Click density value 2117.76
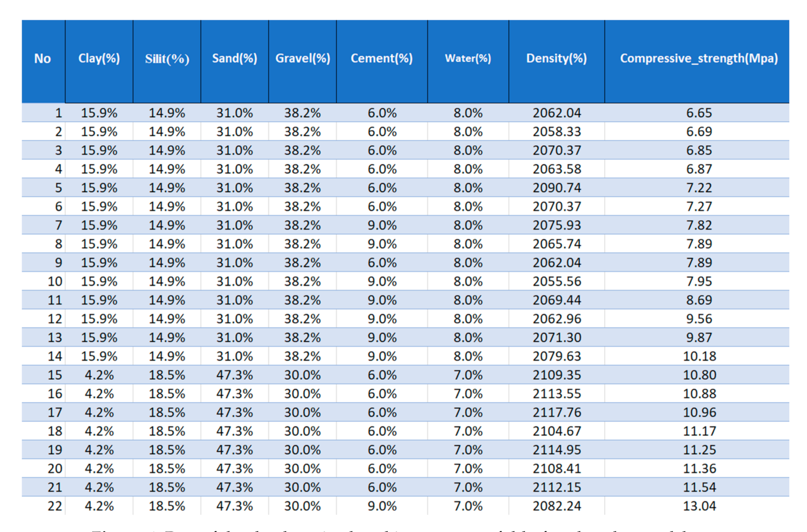 click(x=557, y=412)
